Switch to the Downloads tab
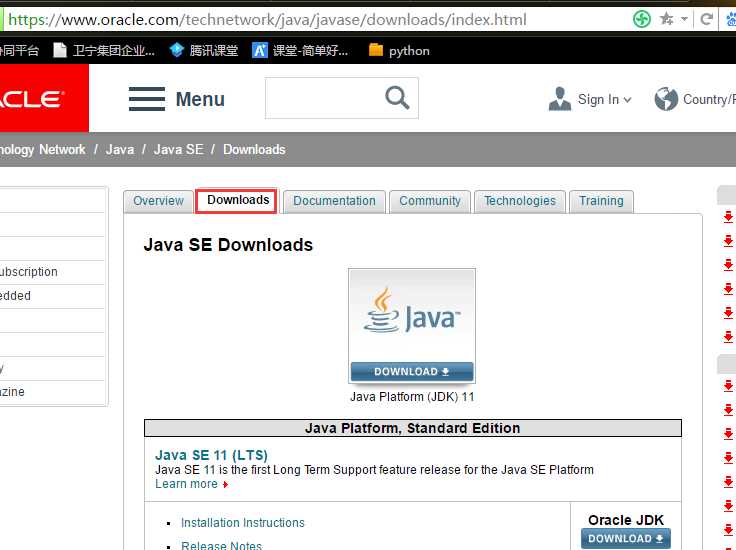The width and height of the screenshot is (736, 550). click(x=238, y=200)
